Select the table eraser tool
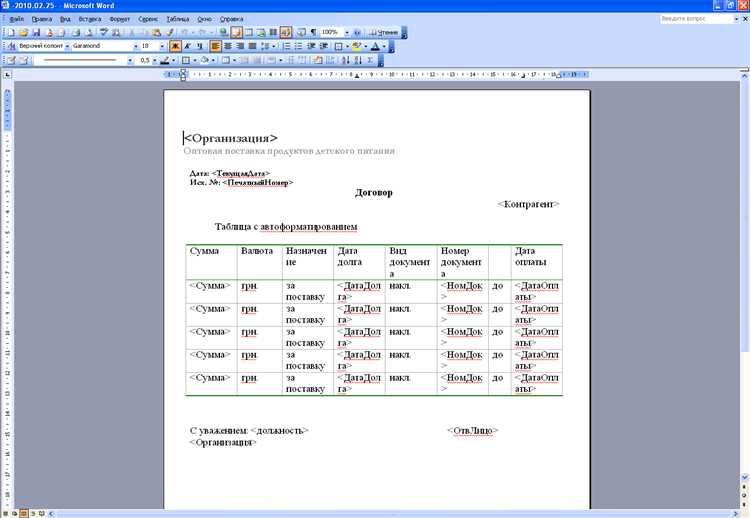 pos(25,60)
